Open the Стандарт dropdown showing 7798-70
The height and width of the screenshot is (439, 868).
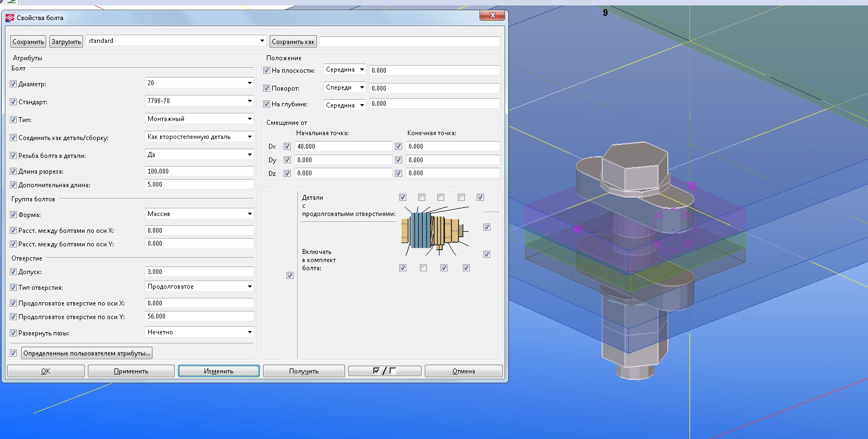199,101
